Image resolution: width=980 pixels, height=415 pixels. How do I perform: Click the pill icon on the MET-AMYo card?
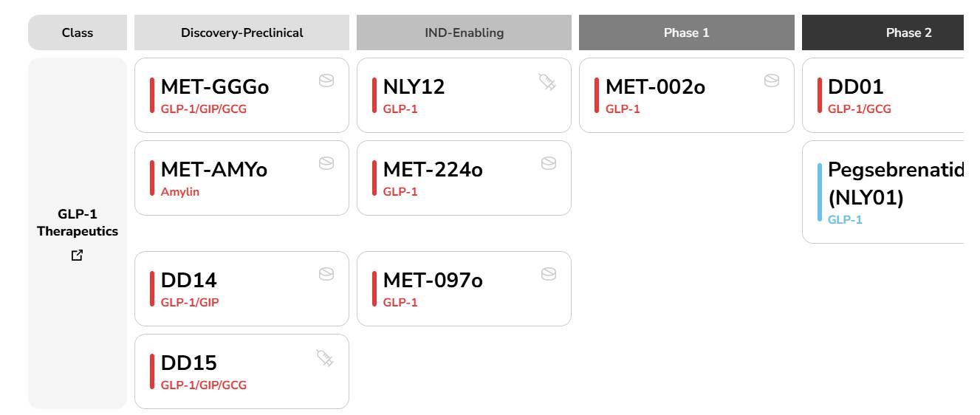pyautogui.click(x=326, y=163)
